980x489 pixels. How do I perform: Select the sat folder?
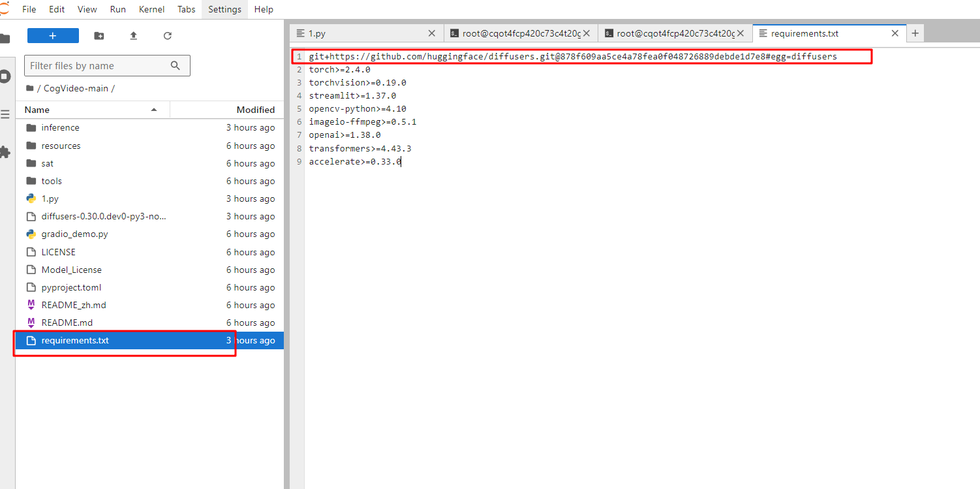click(149, 163)
